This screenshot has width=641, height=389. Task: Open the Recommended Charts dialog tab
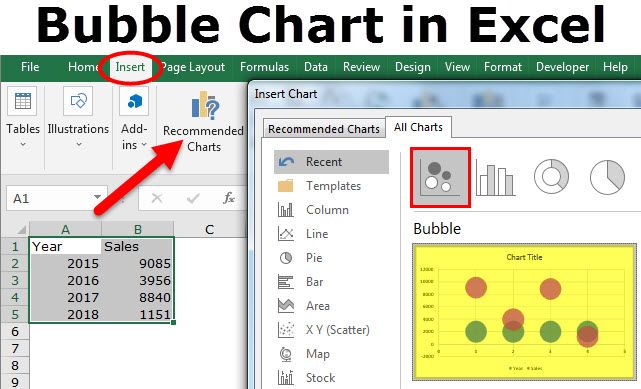click(x=324, y=129)
